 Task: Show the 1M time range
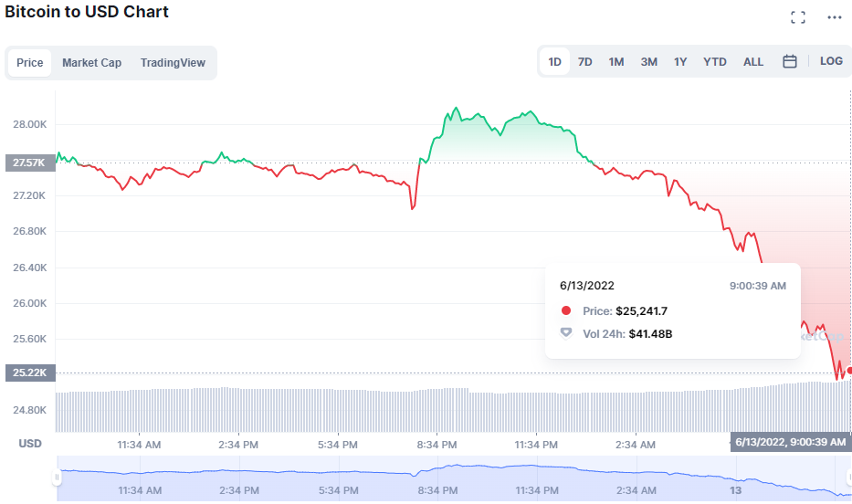point(616,62)
